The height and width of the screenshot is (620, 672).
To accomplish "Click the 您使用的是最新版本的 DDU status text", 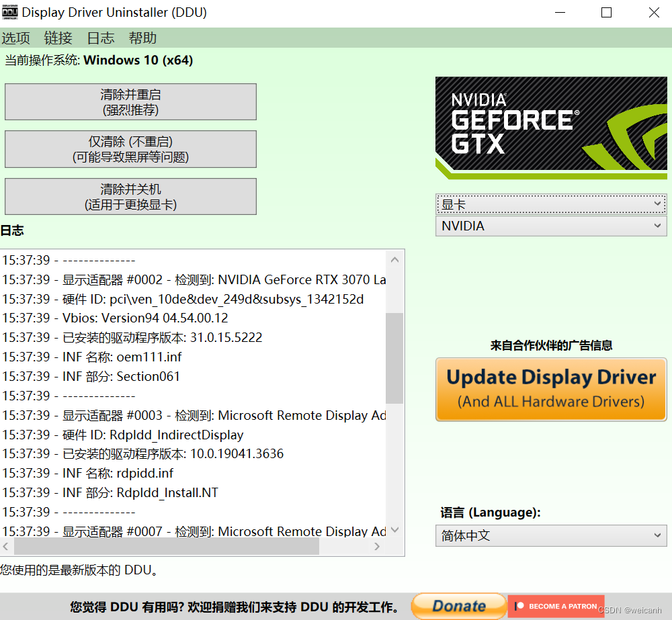I will pyautogui.click(x=79, y=570).
